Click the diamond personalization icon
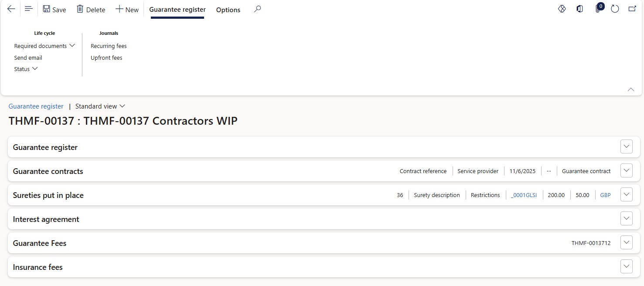 pos(562,9)
